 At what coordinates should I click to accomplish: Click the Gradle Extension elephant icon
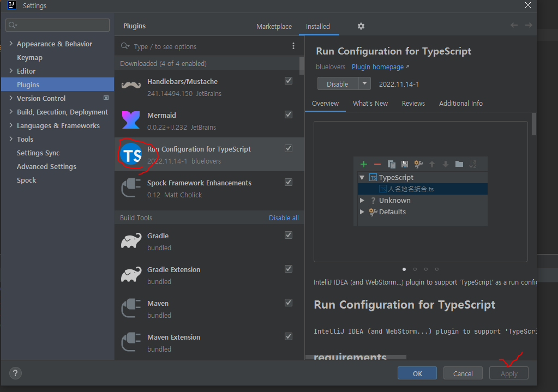tap(131, 275)
